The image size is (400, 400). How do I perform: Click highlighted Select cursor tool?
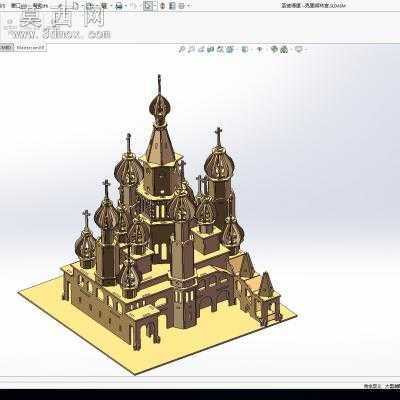point(148,6)
